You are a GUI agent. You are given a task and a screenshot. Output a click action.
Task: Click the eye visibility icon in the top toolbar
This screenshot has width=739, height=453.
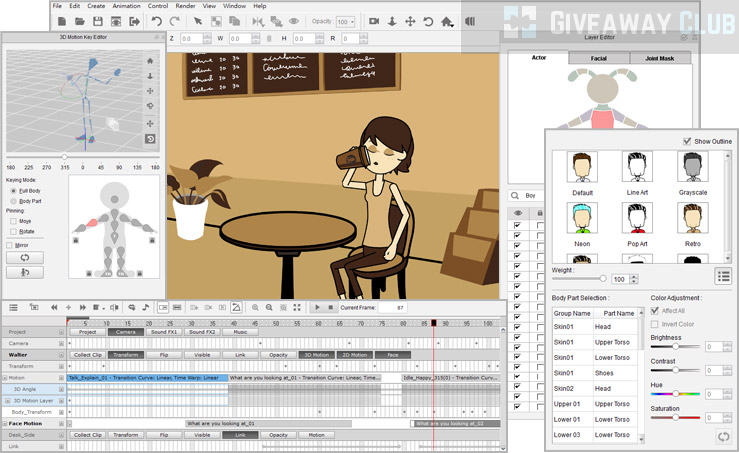click(294, 22)
